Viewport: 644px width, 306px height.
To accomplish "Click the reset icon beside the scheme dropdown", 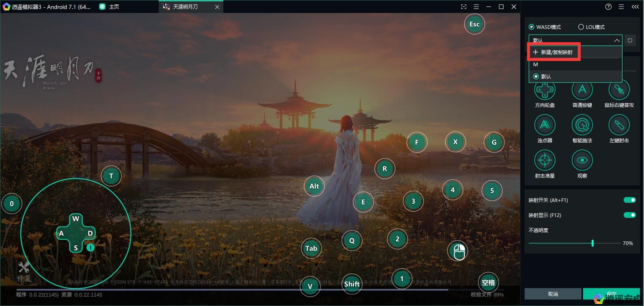I will (x=630, y=40).
